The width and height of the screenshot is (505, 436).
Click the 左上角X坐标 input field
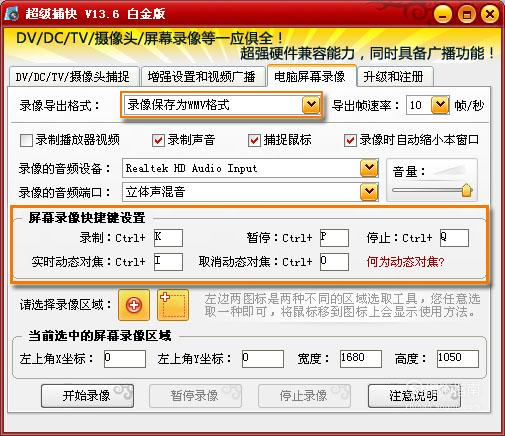click(x=125, y=359)
